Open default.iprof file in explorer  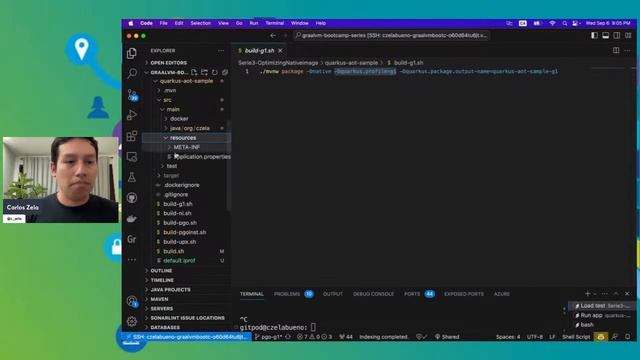186,260
